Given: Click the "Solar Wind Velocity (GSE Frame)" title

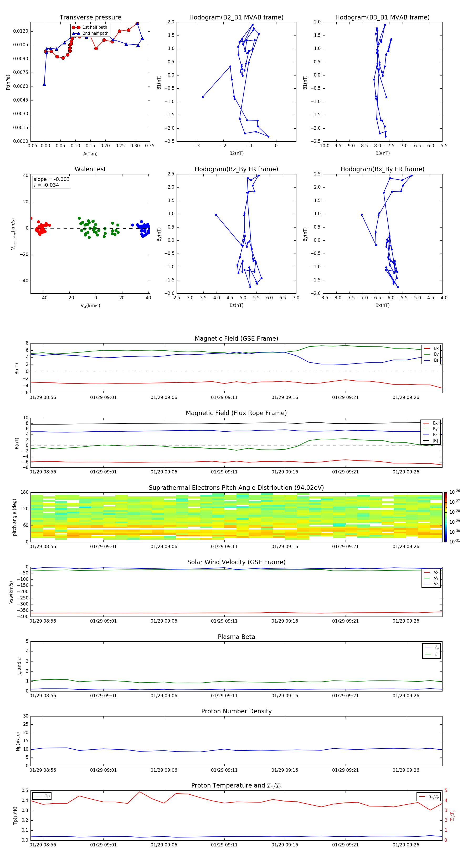Looking at the screenshot, I should (236, 562).
